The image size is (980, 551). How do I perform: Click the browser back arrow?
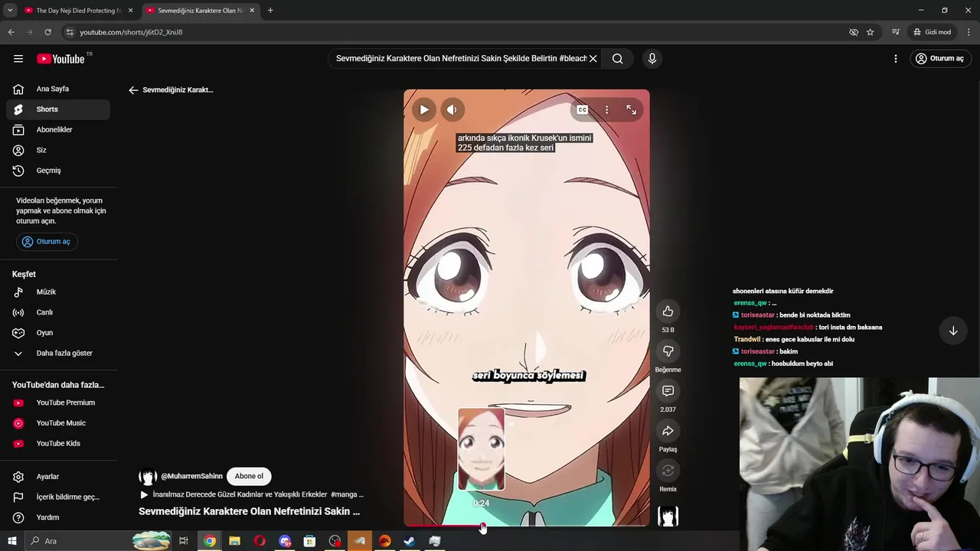(11, 32)
